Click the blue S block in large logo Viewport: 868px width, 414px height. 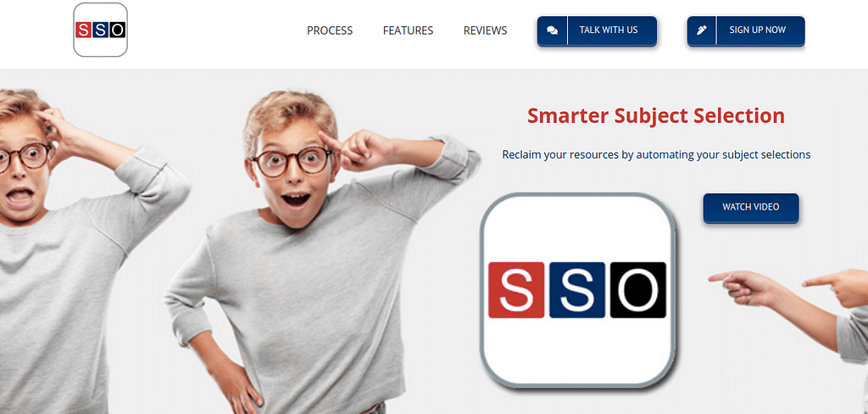576,290
